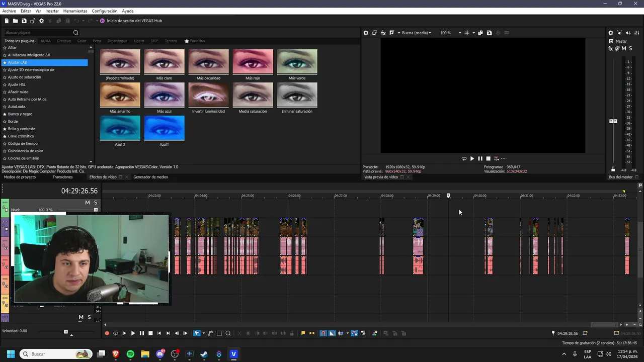Toggle automatic crossfades button
This screenshot has height=362, width=644.
coord(332,333)
